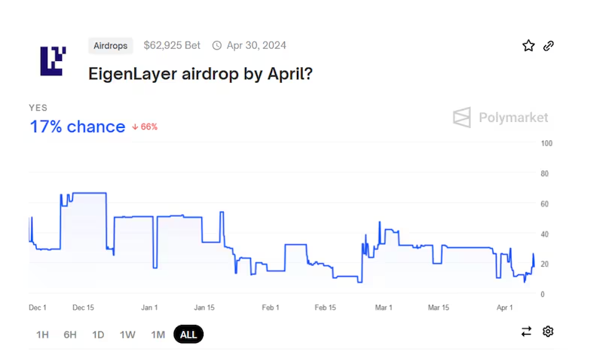Show the 1M time range
The image size is (609, 364).
click(158, 335)
